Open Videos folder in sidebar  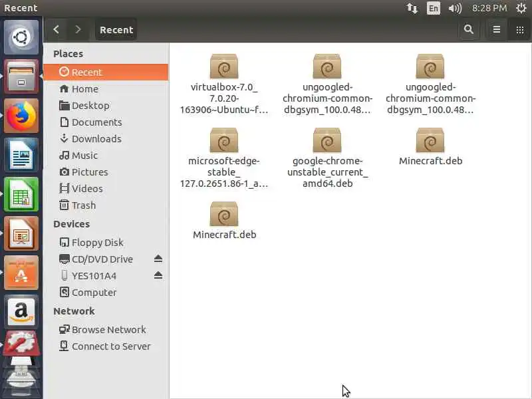106,189
